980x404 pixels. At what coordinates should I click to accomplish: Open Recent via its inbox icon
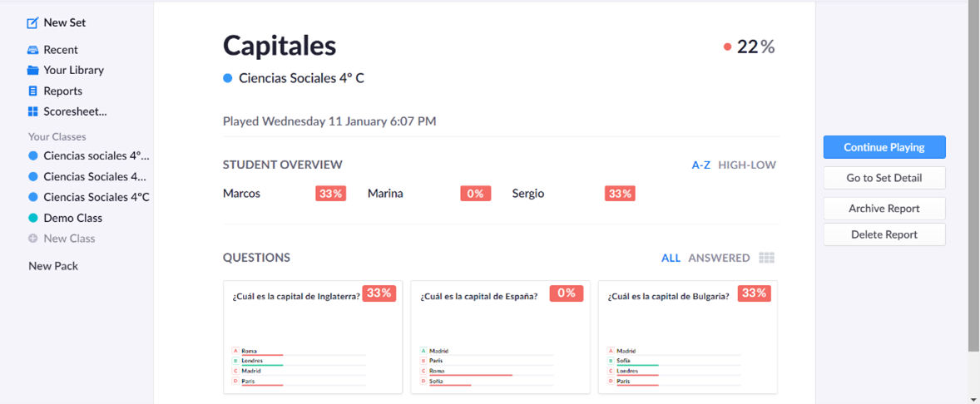point(33,50)
